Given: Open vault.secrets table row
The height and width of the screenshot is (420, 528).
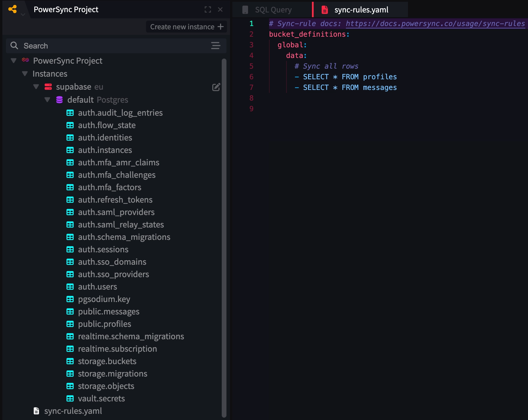Looking at the screenshot, I should 95,398.
